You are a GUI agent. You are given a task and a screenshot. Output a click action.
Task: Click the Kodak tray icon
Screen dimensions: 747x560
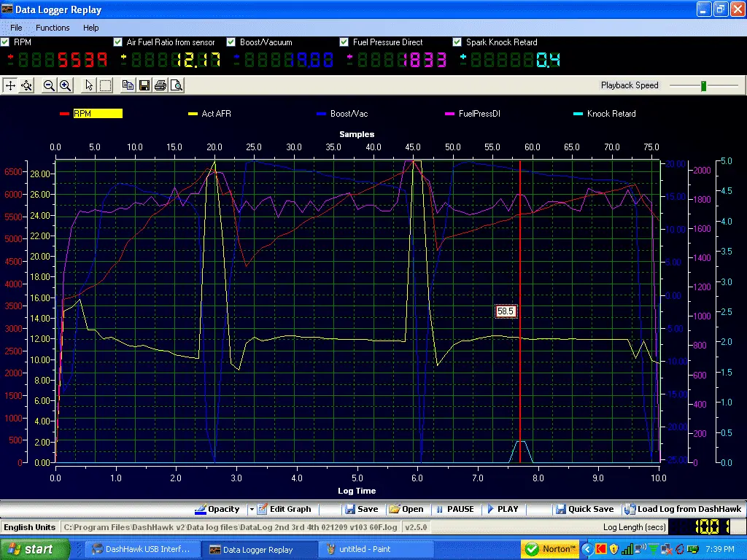pyautogui.click(x=601, y=550)
